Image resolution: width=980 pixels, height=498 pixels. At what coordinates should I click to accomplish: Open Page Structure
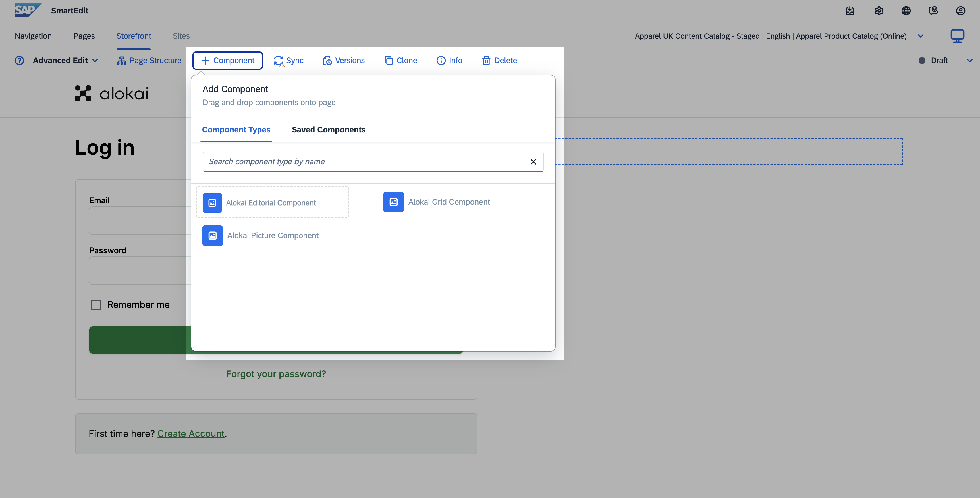pos(149,61)
